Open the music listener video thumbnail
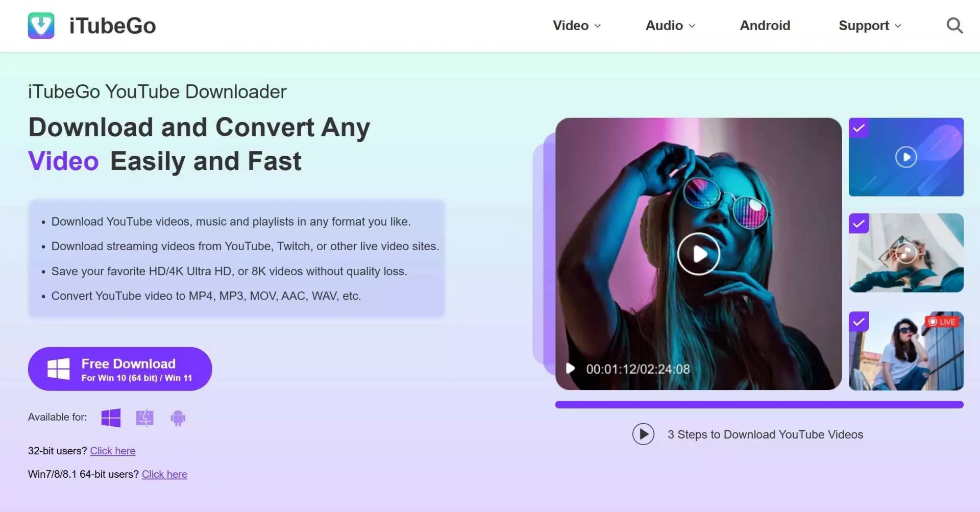This screenshot has width=980, height=512. (x=906, y=253)
